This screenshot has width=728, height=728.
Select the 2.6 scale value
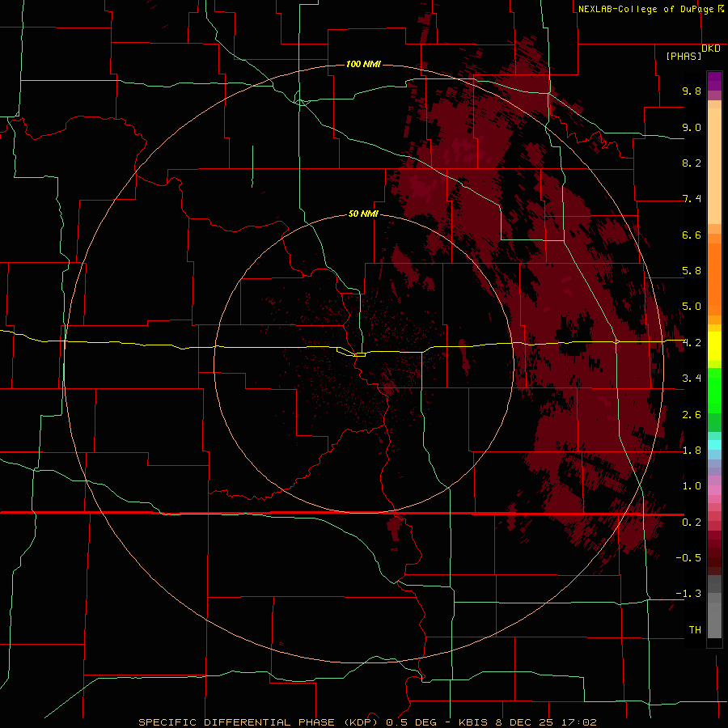point(692,415)
